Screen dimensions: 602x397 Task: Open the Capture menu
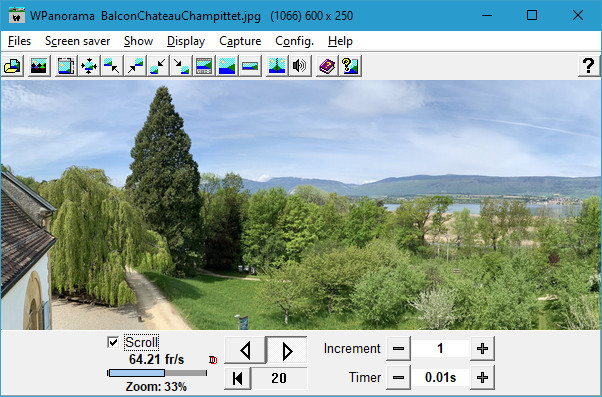pyautogui.click(x=240, y=41)
